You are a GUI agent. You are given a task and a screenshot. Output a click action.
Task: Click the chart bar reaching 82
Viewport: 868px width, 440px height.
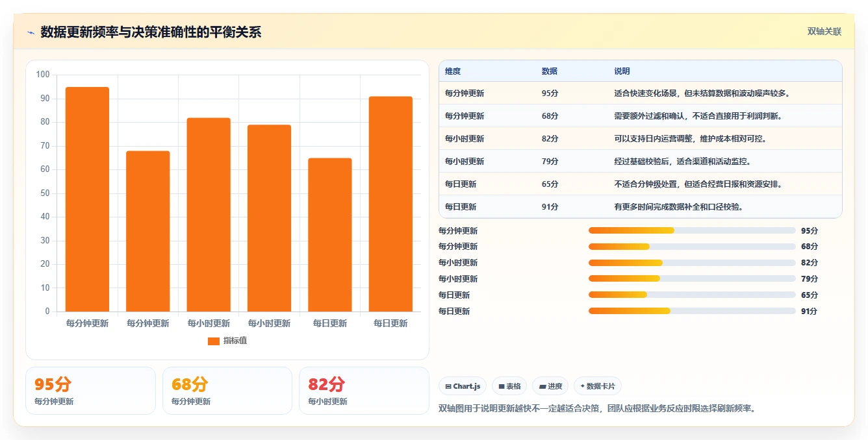click(209, 215)
